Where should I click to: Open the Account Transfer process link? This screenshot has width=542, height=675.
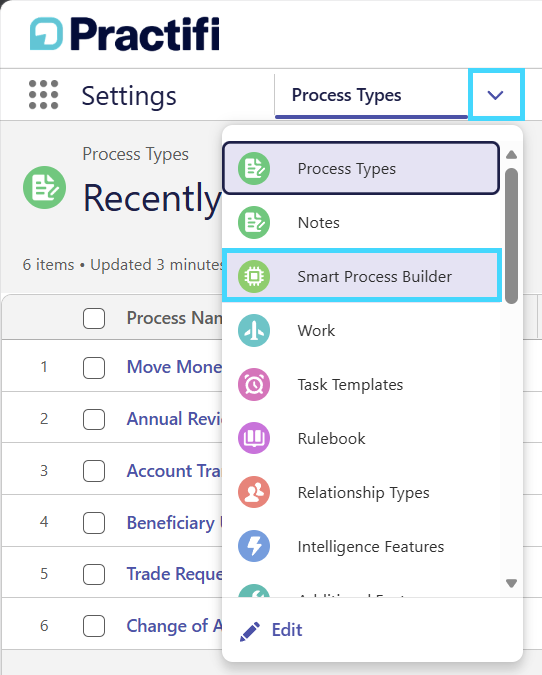tap(174, 471)
